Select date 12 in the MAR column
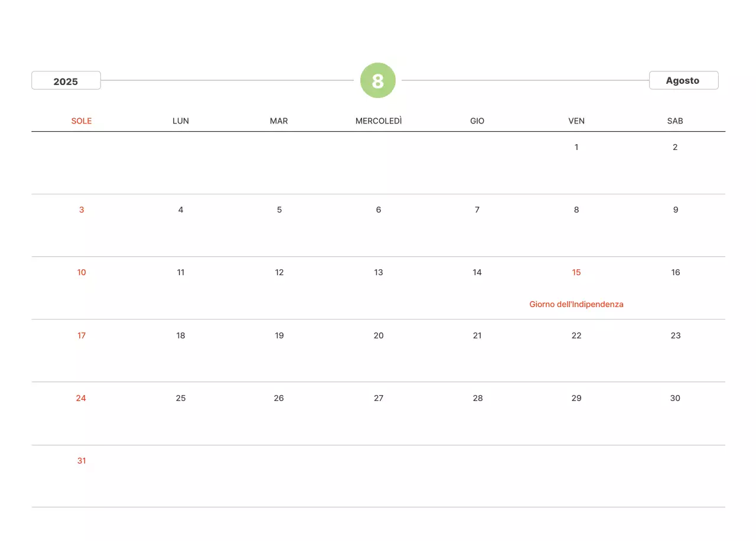756x541 pixels. (x=279, y=272)
